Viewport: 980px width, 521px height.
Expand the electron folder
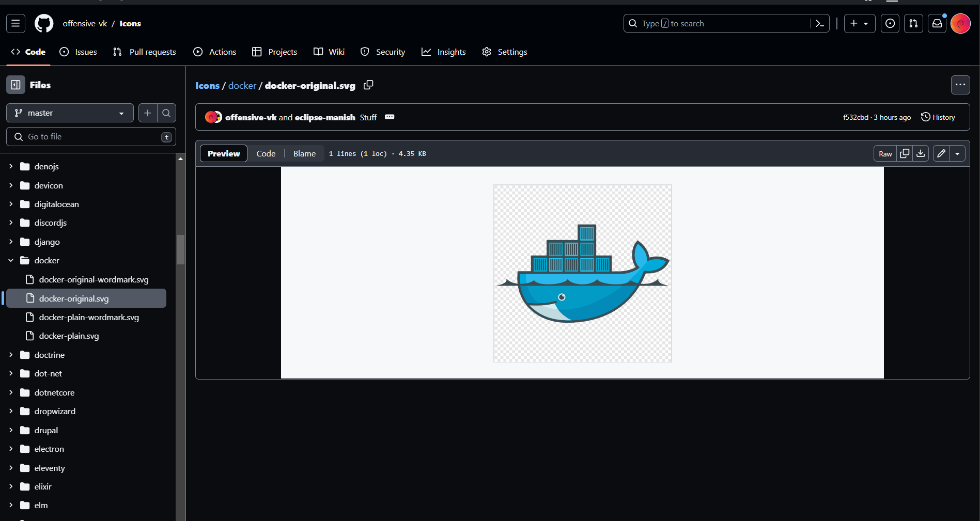pos(11,449)
